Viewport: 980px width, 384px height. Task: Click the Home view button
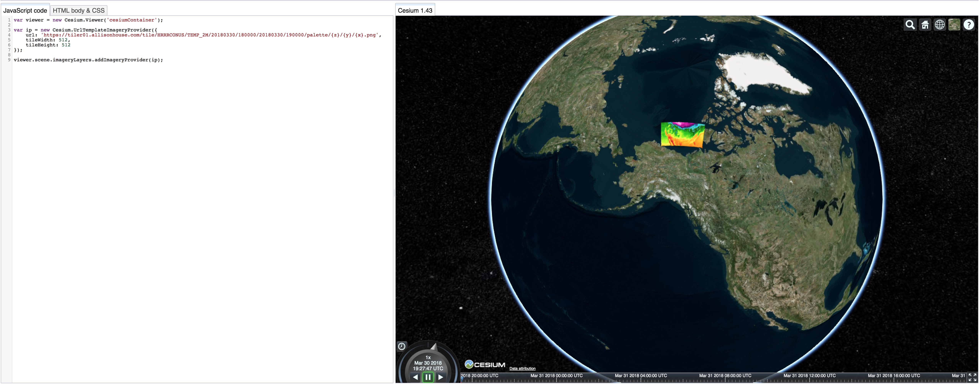pyautogui.click(x=924, y=25)
